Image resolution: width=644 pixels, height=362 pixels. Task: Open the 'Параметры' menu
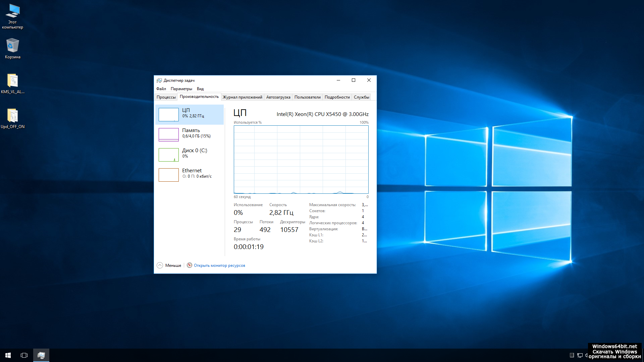tap(181, 89)
